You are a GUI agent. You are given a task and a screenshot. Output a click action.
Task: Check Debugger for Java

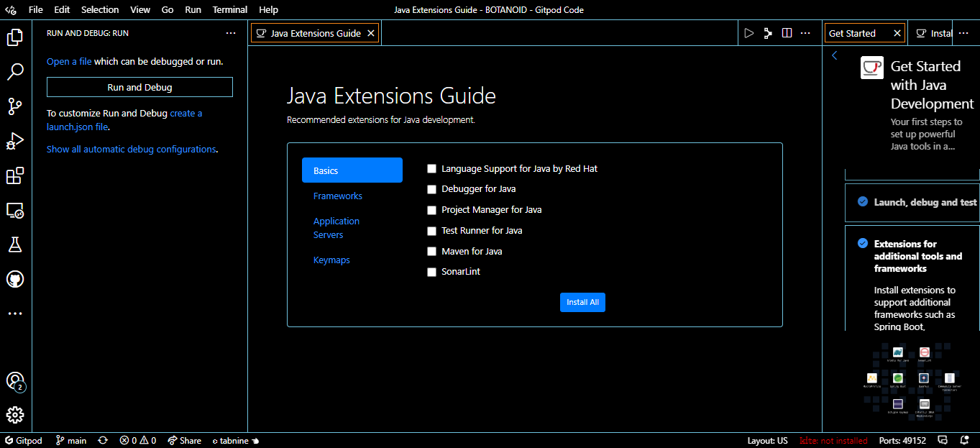tap(432, 190)
